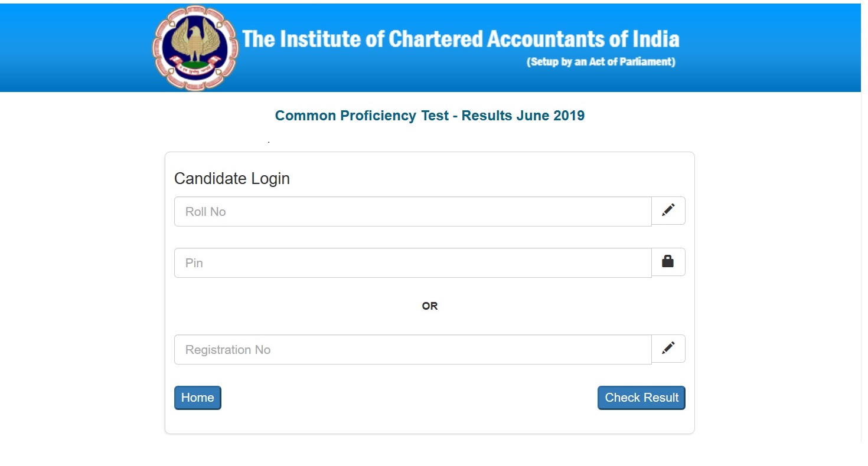Viewport: 868px width, 466px height.
Task: Click the lock icon beside Pin
Action: (668, 262)
